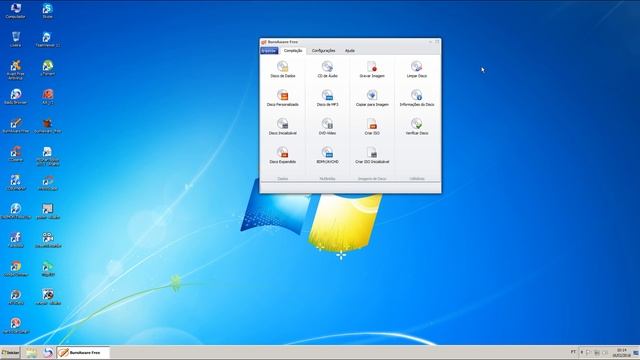Open the Configurações tab

click(x=323, y=51)
